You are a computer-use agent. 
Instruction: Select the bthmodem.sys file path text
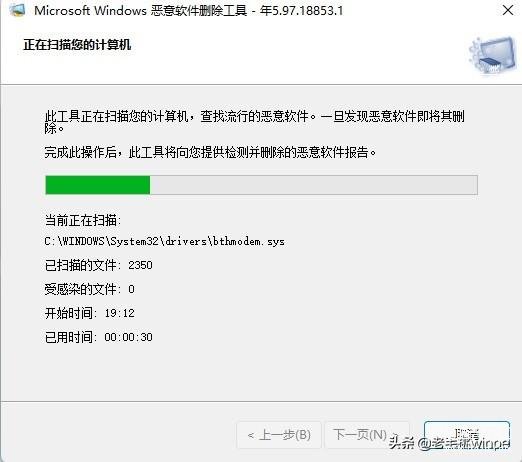164,241
